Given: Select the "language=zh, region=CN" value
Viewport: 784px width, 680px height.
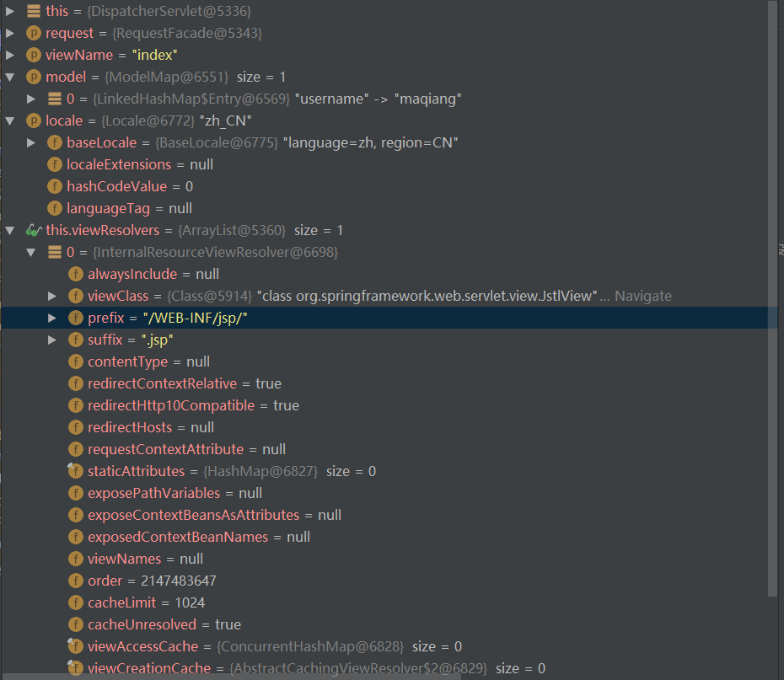Looking at the screenshot, I should pos(370,143).
